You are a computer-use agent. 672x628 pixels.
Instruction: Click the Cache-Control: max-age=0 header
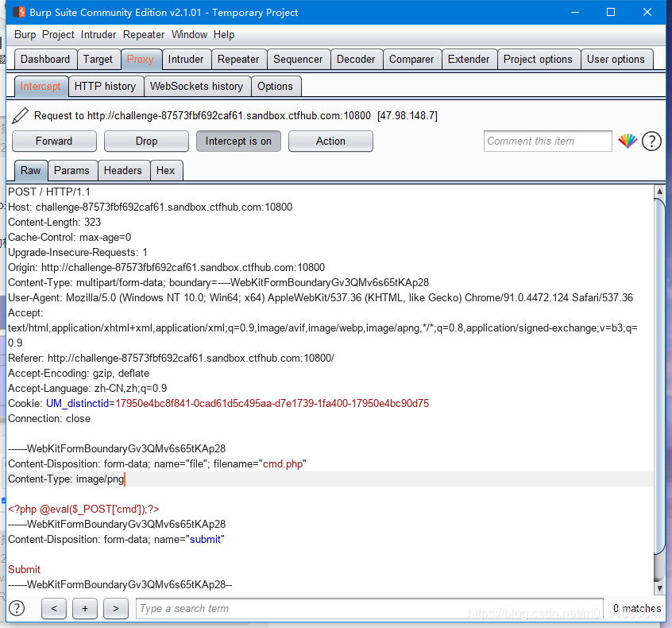(x=69, y=237)
